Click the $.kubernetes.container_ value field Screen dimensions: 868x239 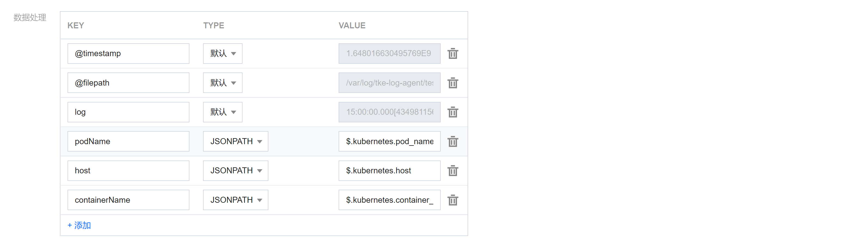389,200
